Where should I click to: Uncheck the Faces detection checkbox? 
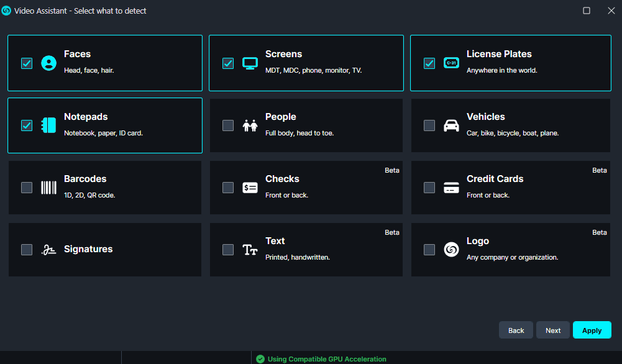coord(27,63)
